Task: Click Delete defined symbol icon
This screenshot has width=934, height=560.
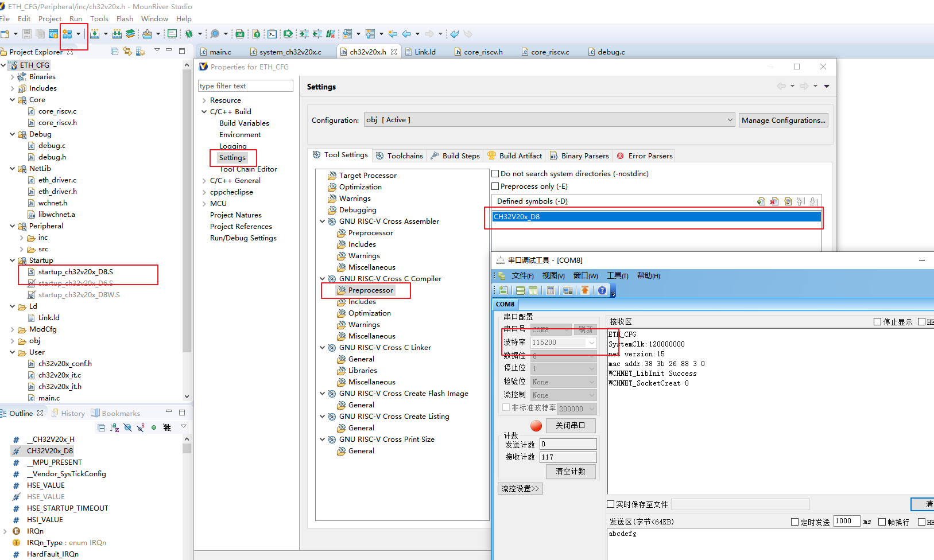Action: click(x=774, y=201)
